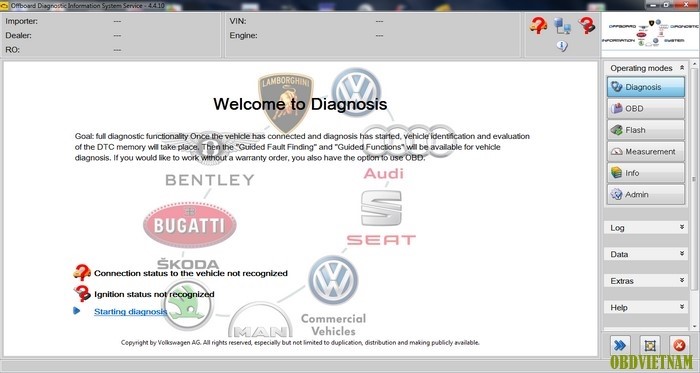Click the Volkswagen AG copyright text
The height and width of the screenshot is (373, 700).
pyautogui.click(x=300, y=343)
